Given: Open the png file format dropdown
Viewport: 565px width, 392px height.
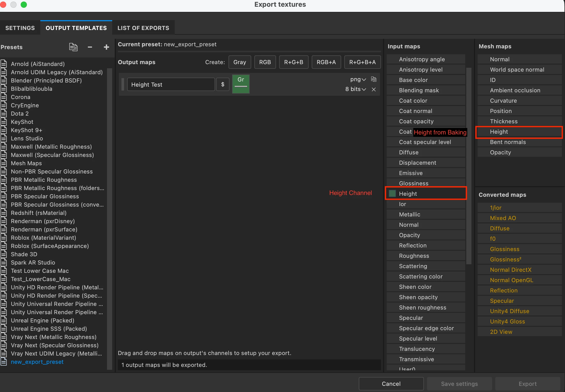Looking at the screenshot, I should point(358,79).
